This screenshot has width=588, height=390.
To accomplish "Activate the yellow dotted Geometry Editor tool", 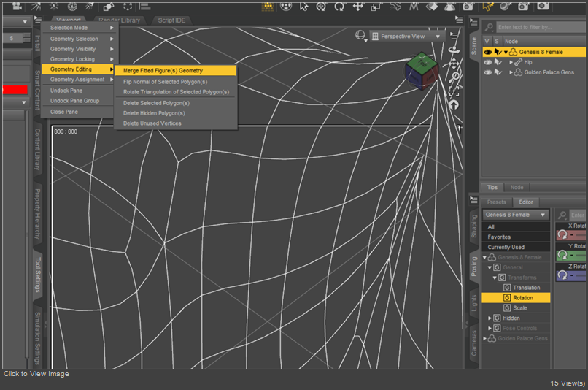I will coord(268,6).
